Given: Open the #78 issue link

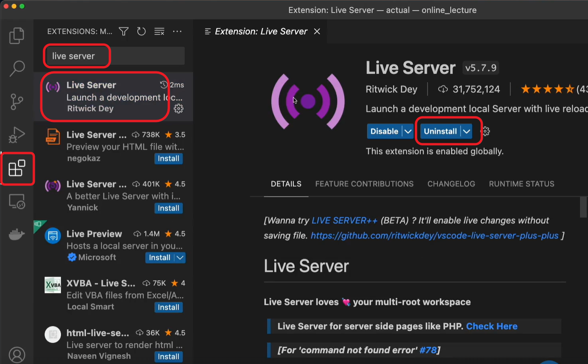Looking at the screenshot, I should point(428,350).
